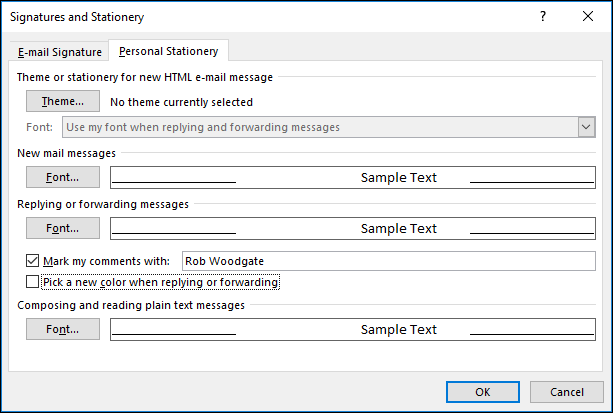This screenshot has width=613, height=413.
Task: Click Font button for replying or forwarding messages
Action: click(62, 228)
